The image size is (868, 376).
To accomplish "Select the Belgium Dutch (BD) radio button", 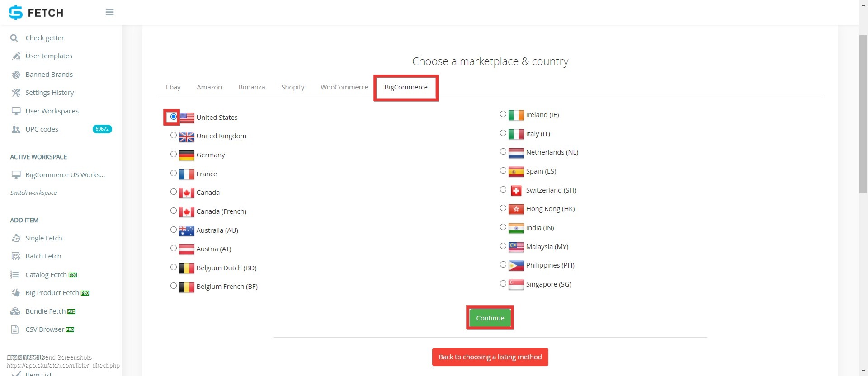I will pos(174,267).
